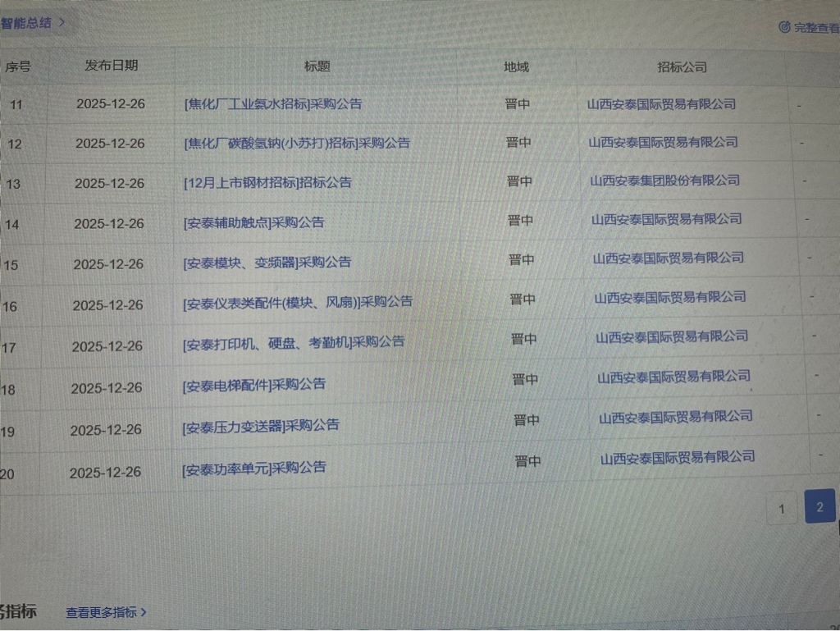Click 山西安泰国际贸易有限公司 in row 12

click(663, 142)
